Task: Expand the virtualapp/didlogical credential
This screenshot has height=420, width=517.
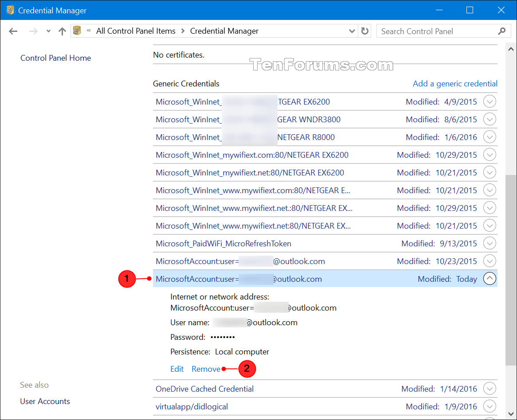Action: pos(490,406)
